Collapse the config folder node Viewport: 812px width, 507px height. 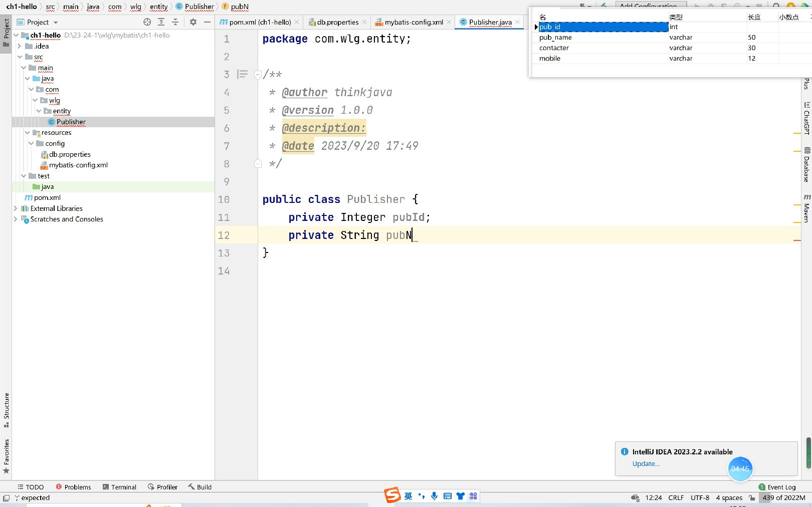tap(31, 143)
